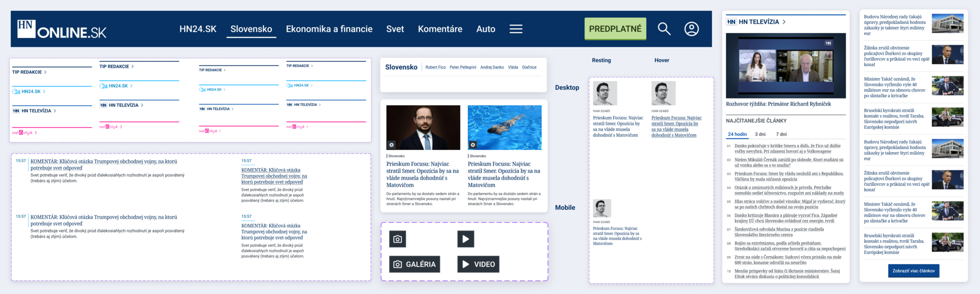Click the green PREDPLATNÉ button
The image size is (980, 294).
[615, 29]
